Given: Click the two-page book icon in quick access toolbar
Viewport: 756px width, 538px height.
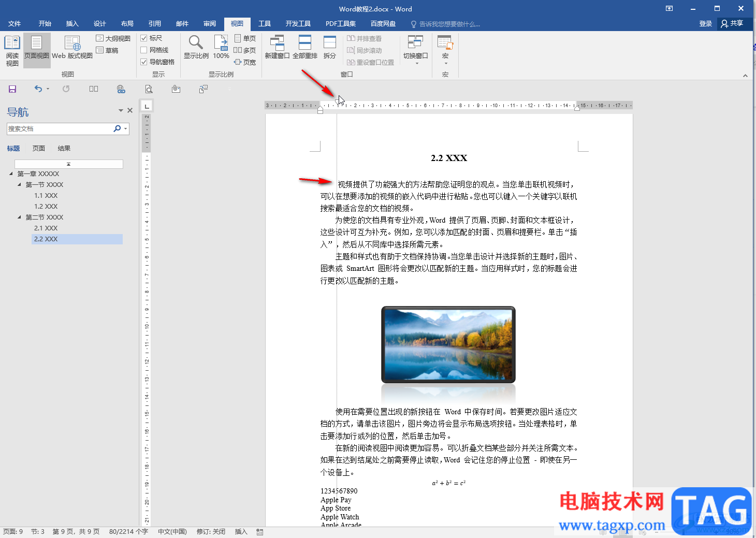Looking at the screenshot, I should [x=94, y=89].
